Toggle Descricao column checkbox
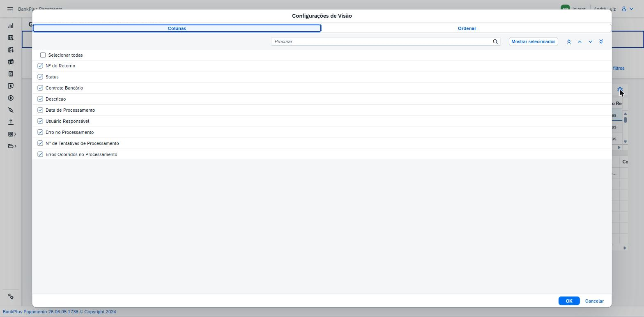The height and width of the screenshot is (317, 644). click(x=40, y=99)
